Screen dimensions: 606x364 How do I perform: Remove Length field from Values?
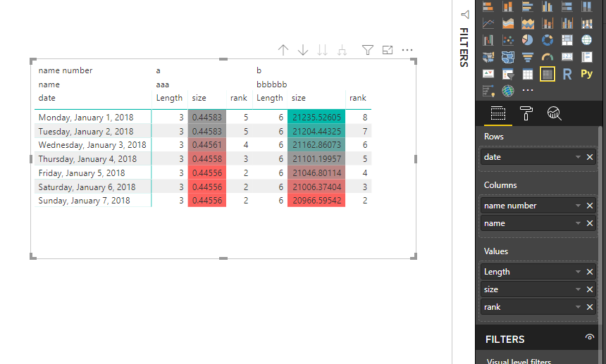(590, 272)
